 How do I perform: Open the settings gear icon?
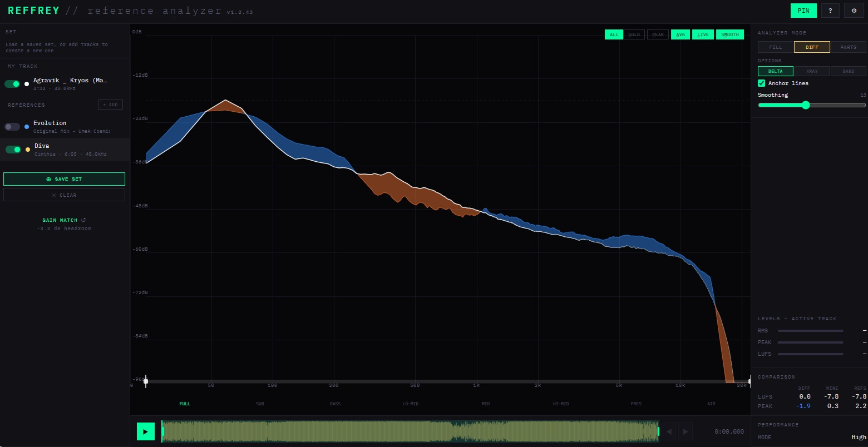click(x=854, y=11)
